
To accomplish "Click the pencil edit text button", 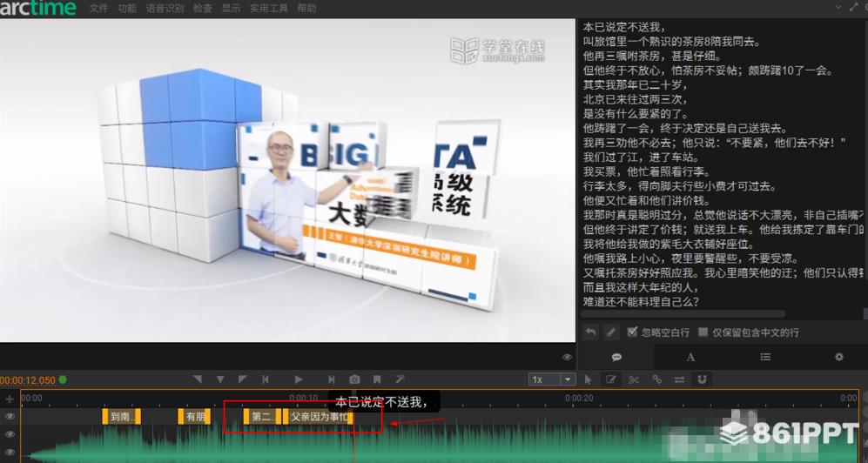I will 611,332.
